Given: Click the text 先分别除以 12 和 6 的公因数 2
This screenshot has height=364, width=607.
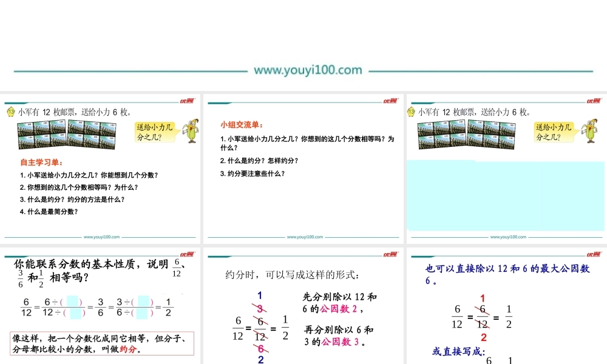Looking at the screenshot, I should tap(339, 303).
